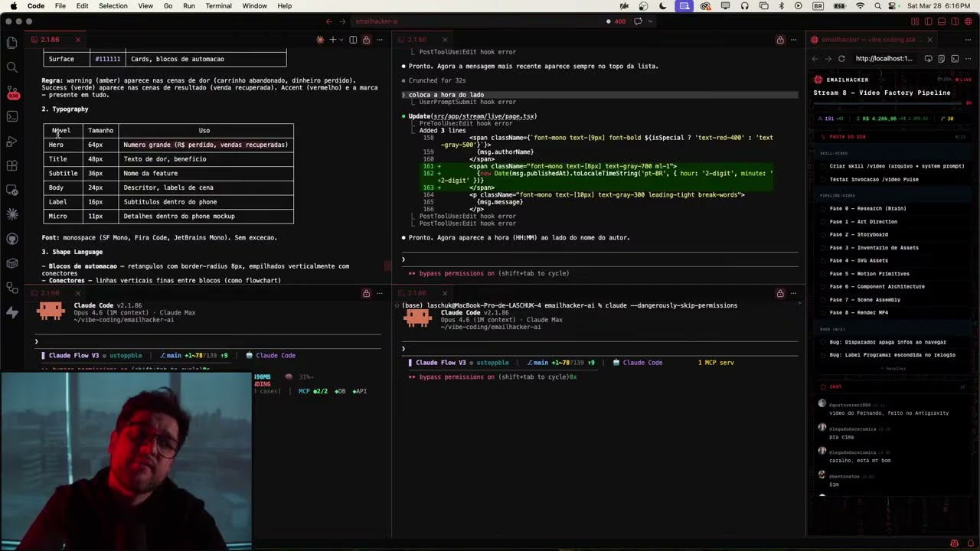The width and height of the screenshot is (980, 551).
Task: Click 'Fase 0 — Research (Brain)' item
Action: click(867, 208)
